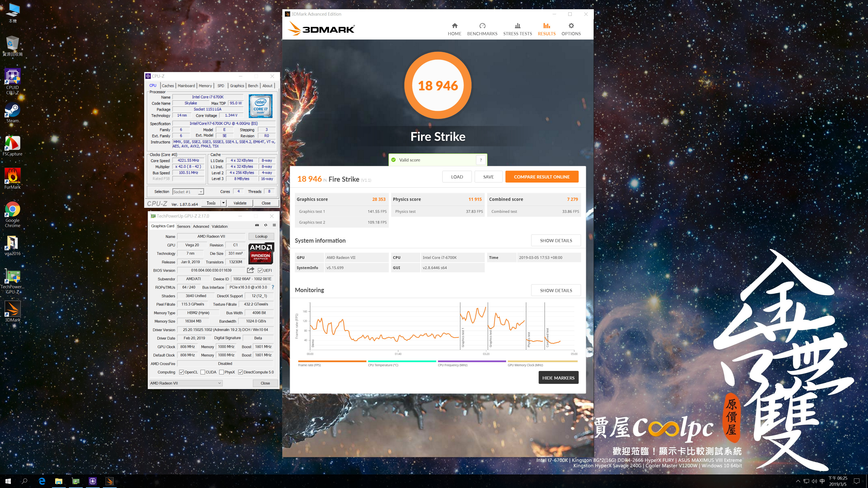Click the LOAD button in 3DMark

point(457,177)
